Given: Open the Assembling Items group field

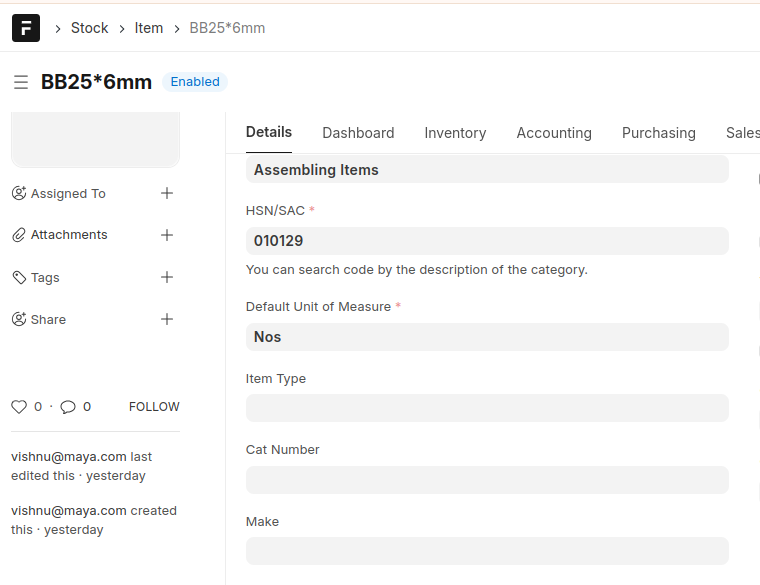Looking at the screenshot, I should point(487,170).
